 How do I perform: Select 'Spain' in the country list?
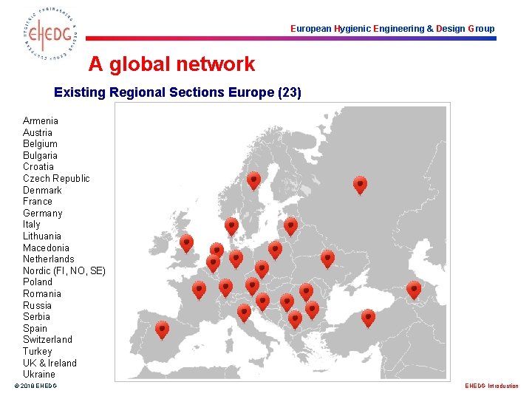(35, 328)
